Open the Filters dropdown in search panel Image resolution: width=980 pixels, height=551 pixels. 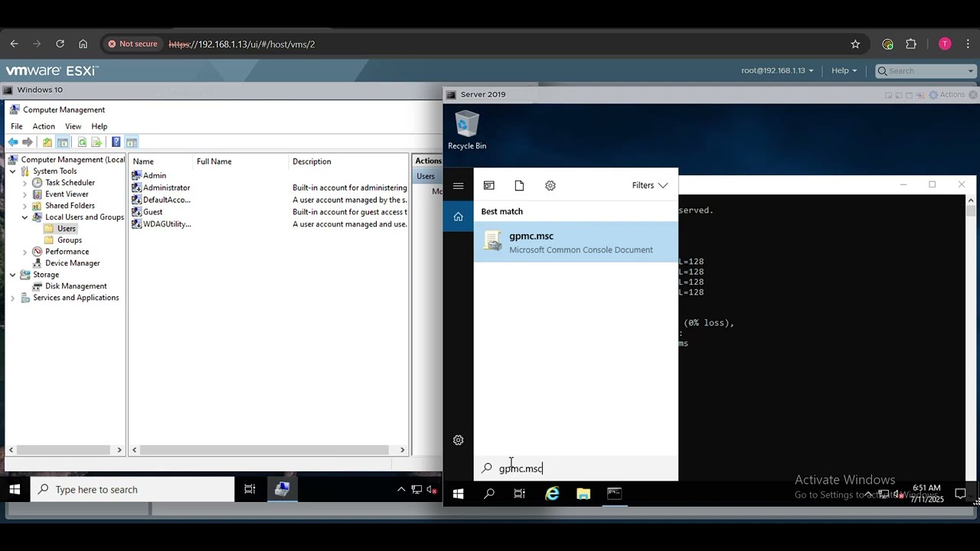[x=650, y=185]
